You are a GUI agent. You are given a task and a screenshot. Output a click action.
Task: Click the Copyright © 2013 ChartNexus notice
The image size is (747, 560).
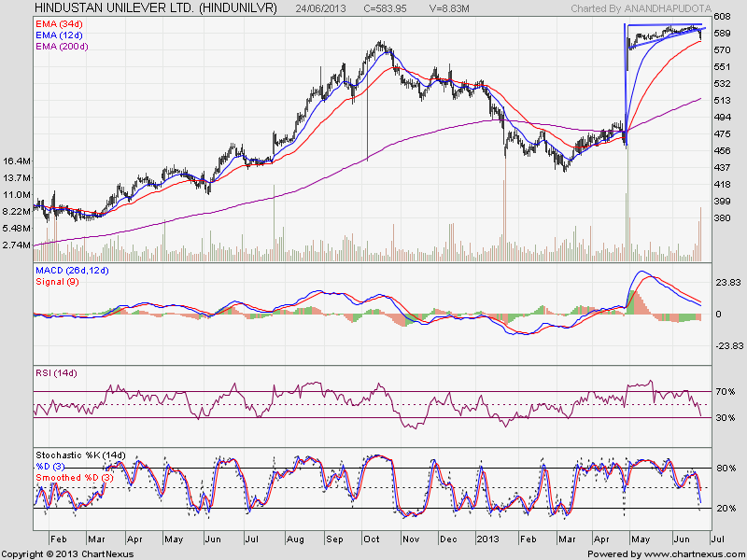click(x=67, y=554)
